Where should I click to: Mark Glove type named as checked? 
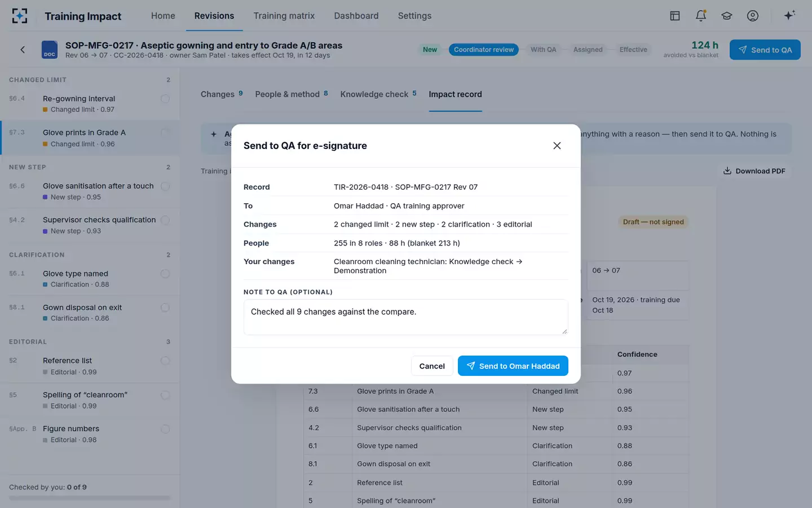(x=165, y=274)
